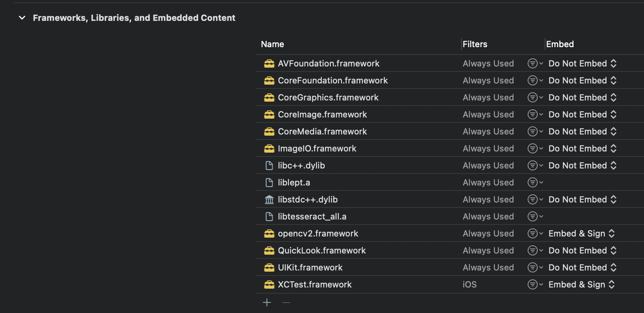Click the Name column header
This screenshot has width=644, height=313.
coord(273,44)
